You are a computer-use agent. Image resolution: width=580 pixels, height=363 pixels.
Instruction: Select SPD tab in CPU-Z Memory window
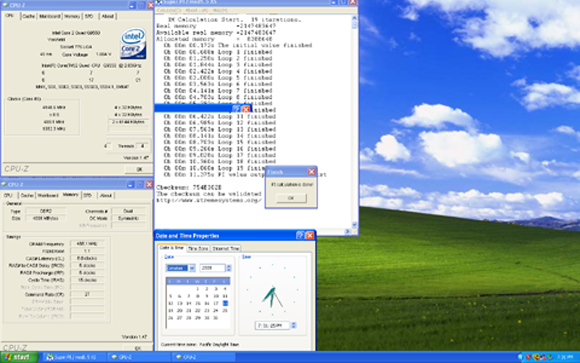click(x=88, y=195)
